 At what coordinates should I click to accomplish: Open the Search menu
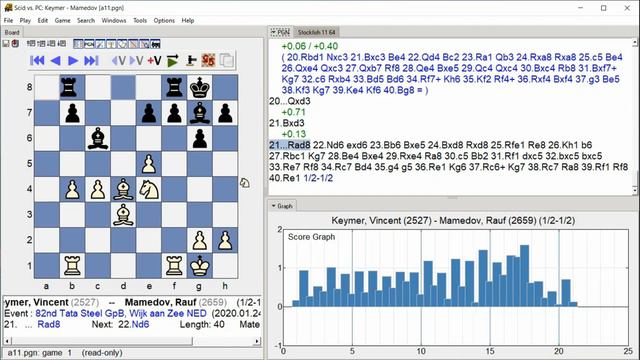pyautogui.click(x=86, y=20)
